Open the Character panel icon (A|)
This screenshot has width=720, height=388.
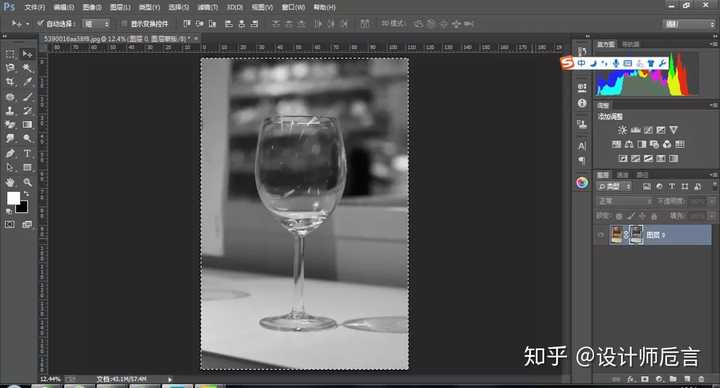582,146
